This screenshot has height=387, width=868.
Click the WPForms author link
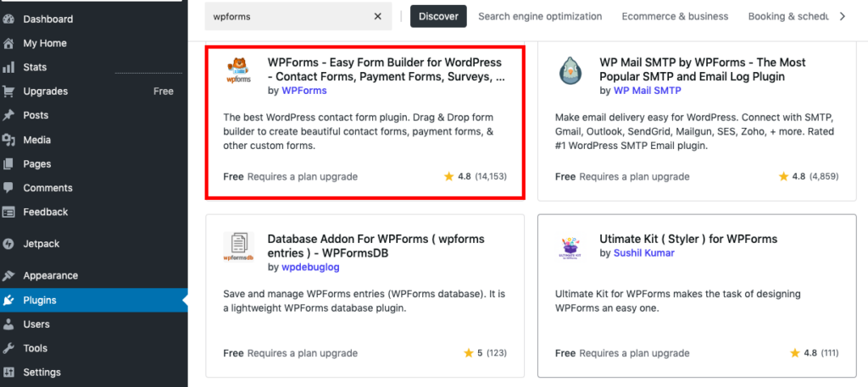click(304, 90)
